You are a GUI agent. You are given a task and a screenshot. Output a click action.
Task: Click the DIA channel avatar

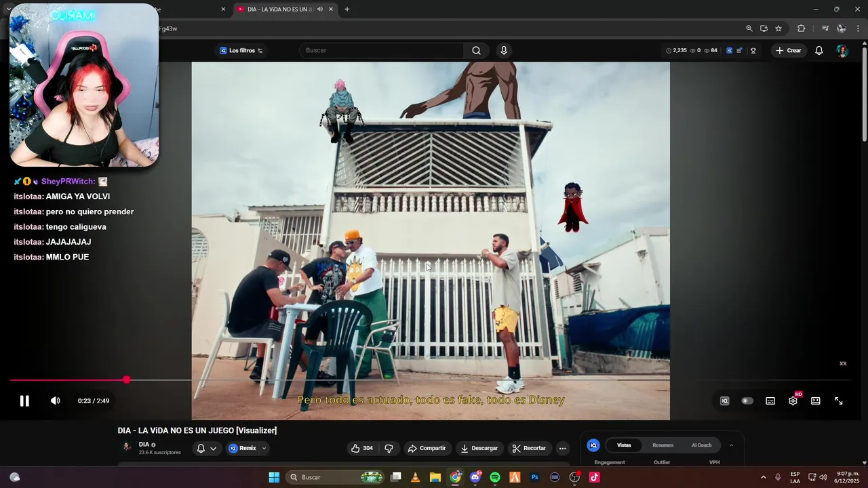127,447
